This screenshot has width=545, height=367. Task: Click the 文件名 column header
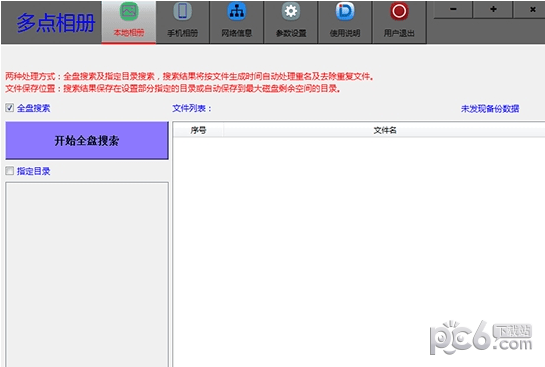pos(384,130)
